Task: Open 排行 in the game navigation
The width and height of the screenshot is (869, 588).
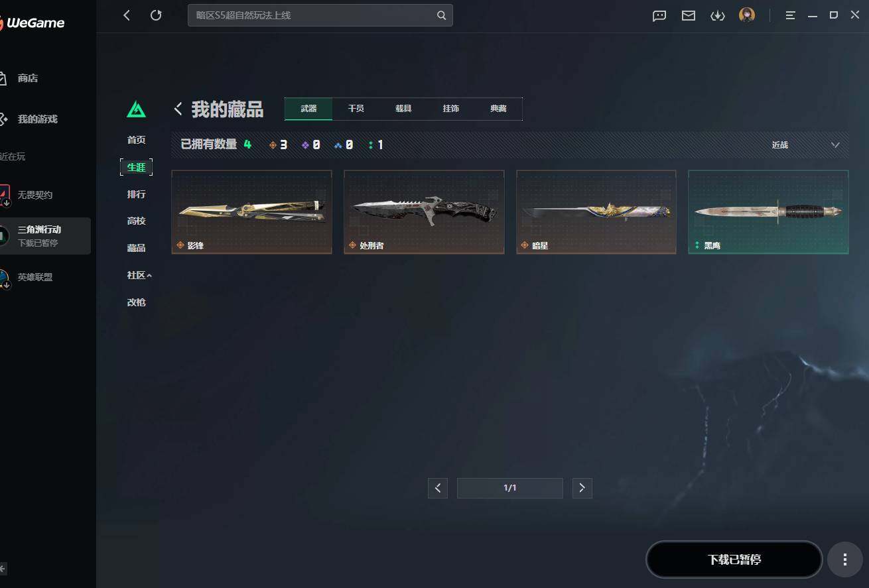Action: pyautogui.click(x=136, y=194)
